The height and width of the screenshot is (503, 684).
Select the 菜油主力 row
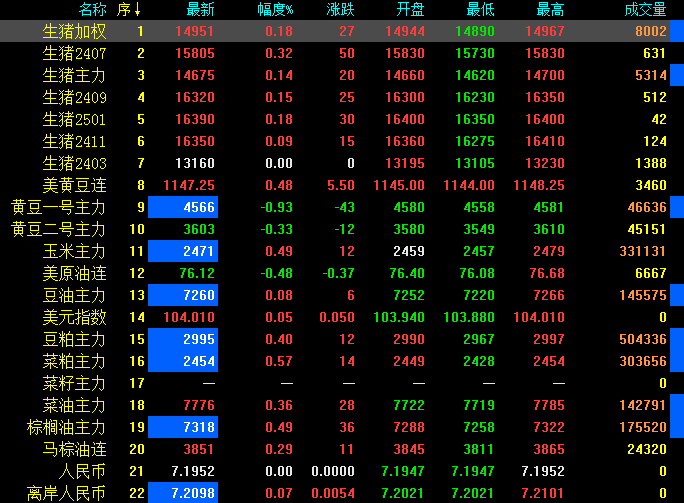click(75, 405)
